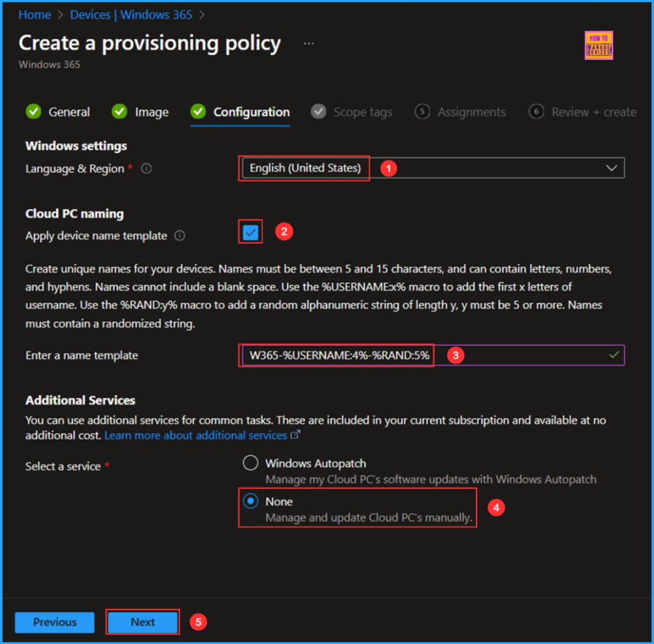654x644 pixels.
Task: Click the step 6 circle for Review + create
Action: 536,112
